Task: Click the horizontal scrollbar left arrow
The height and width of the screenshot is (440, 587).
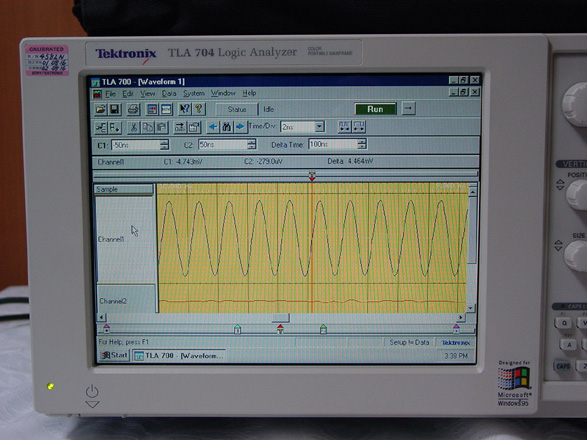Action: tap(101, 318)
